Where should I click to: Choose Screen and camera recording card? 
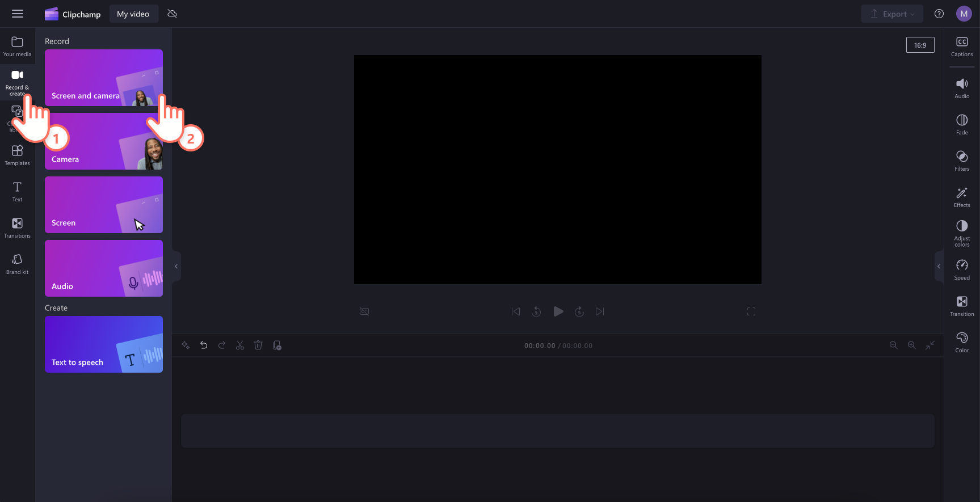point(104,78)
